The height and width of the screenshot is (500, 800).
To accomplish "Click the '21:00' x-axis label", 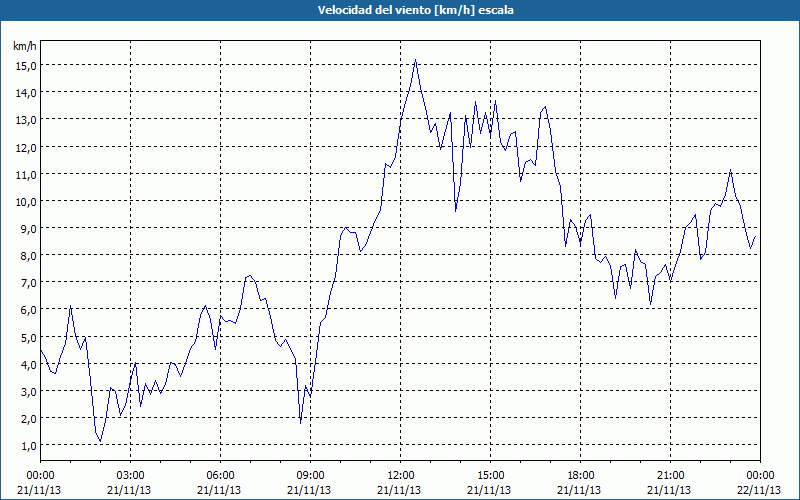I will click(670, 476).
